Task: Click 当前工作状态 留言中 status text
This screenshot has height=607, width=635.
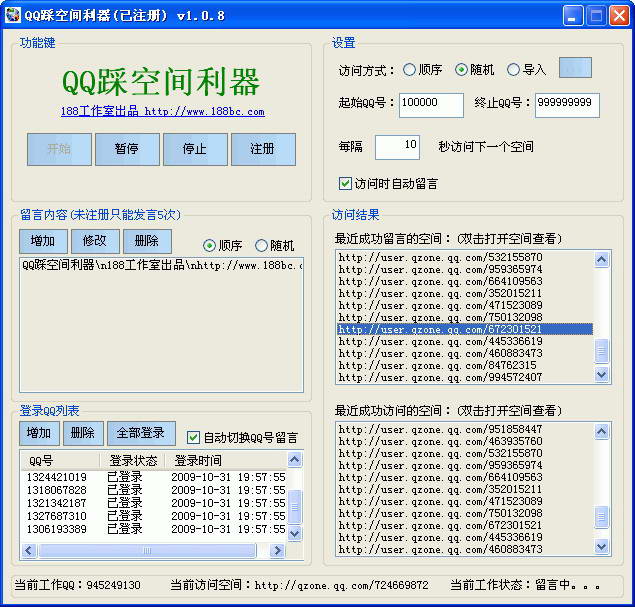Action: (525, 585)
